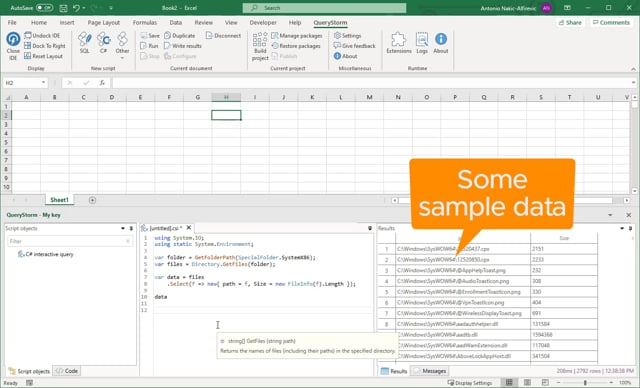The height and width of the screenshot is (388, 640).
Task: Open the Comments pane
Action: 611,22
